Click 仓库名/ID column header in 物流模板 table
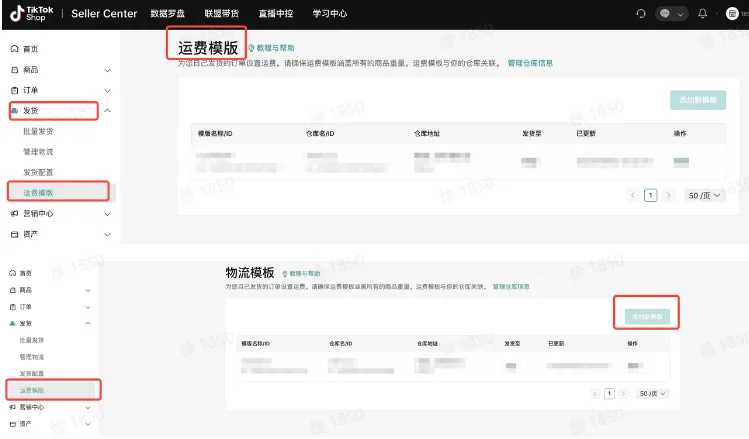The image size is (749, 439). tap(340, 343)
